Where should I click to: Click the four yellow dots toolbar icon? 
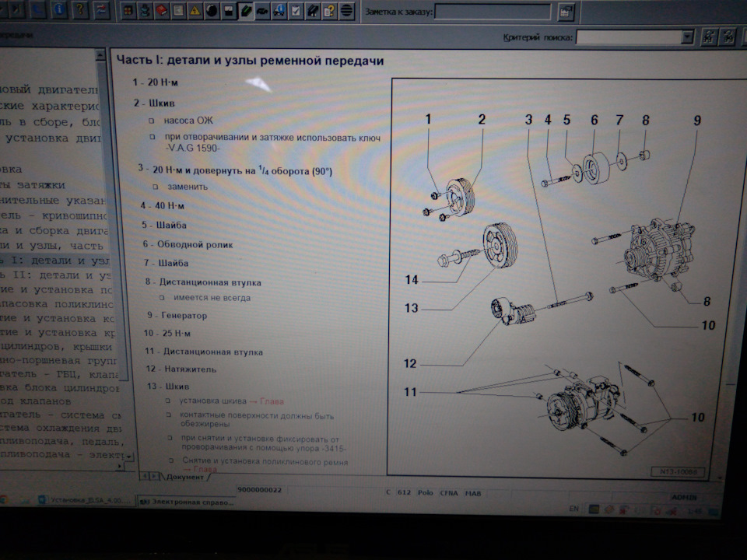pyautogui.click(x=128, y=11)
